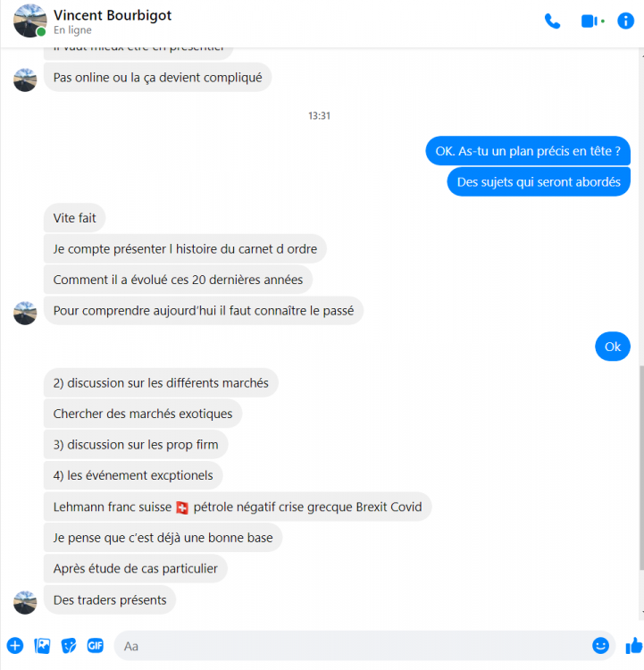Screen dimensions: 644x670
Task: Choose a sticker
Action: point(69,646)
